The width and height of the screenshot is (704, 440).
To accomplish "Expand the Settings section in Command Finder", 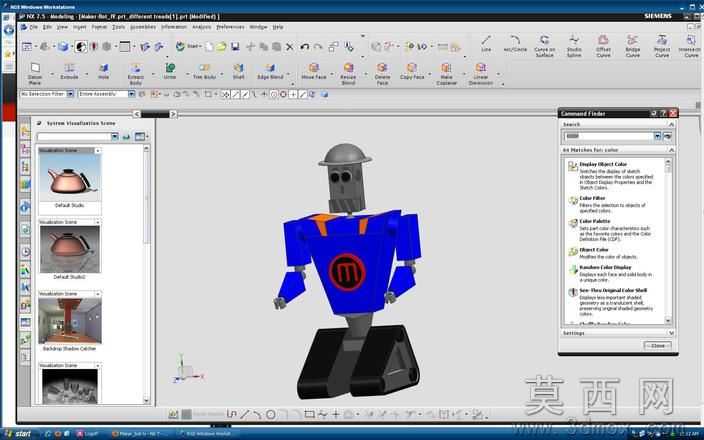I will 671,333.
